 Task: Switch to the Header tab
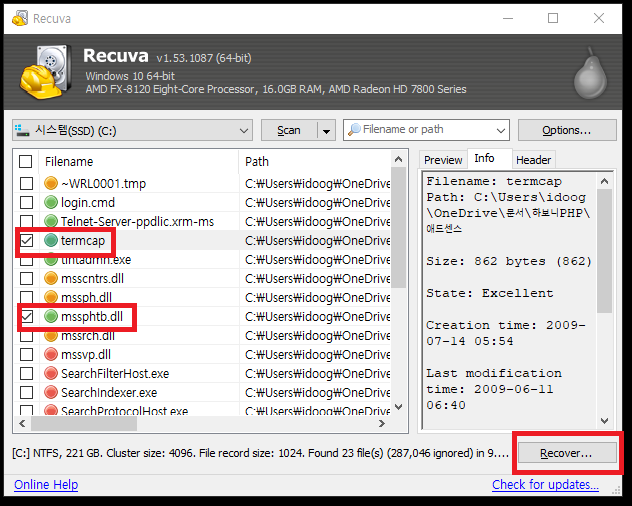[533, 160]
